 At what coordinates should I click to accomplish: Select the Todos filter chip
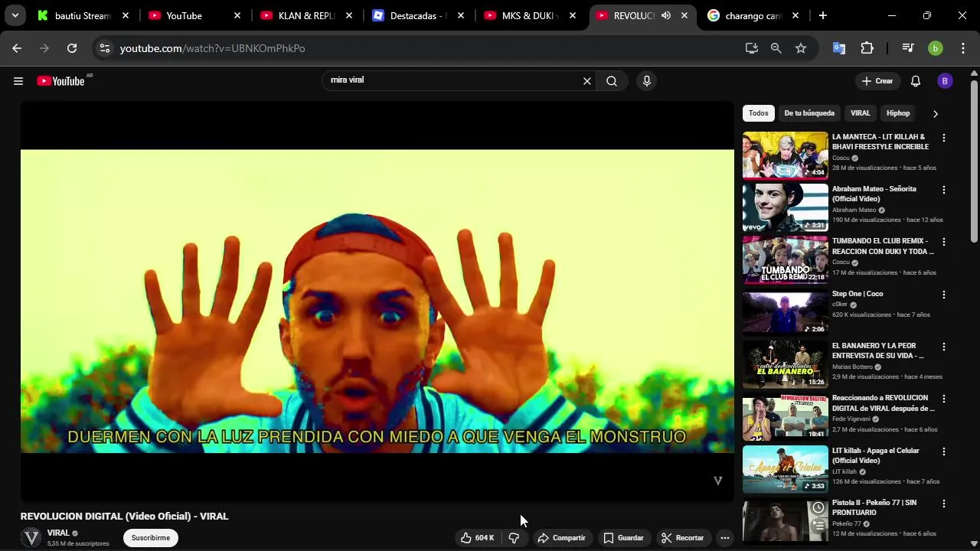click(x=759, y=113)
